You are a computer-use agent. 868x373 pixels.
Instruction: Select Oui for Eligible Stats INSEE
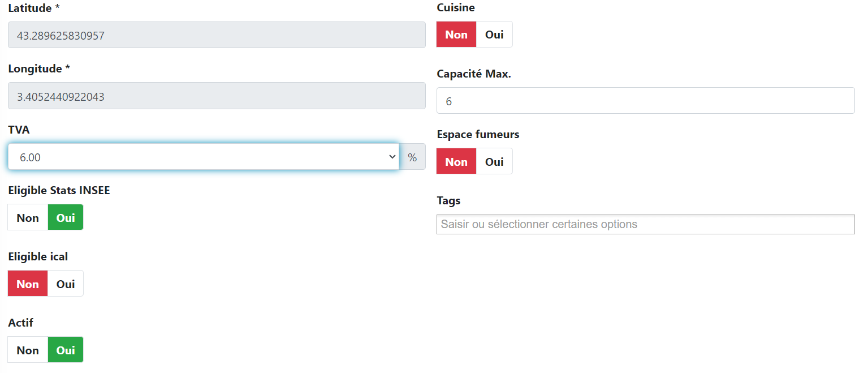coord(66,217)
